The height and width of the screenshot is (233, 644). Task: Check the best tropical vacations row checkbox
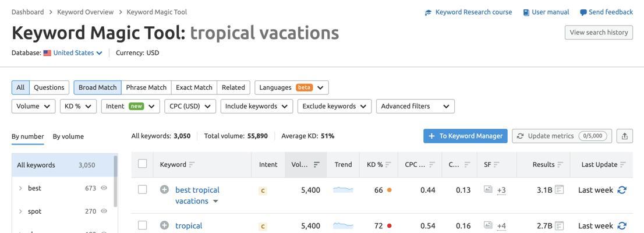pos(142,189)
